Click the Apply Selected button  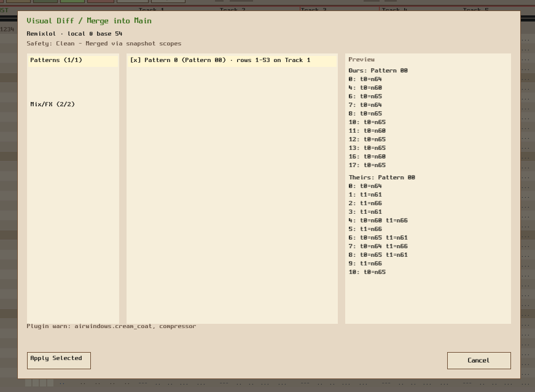click(x=59, y=360)
